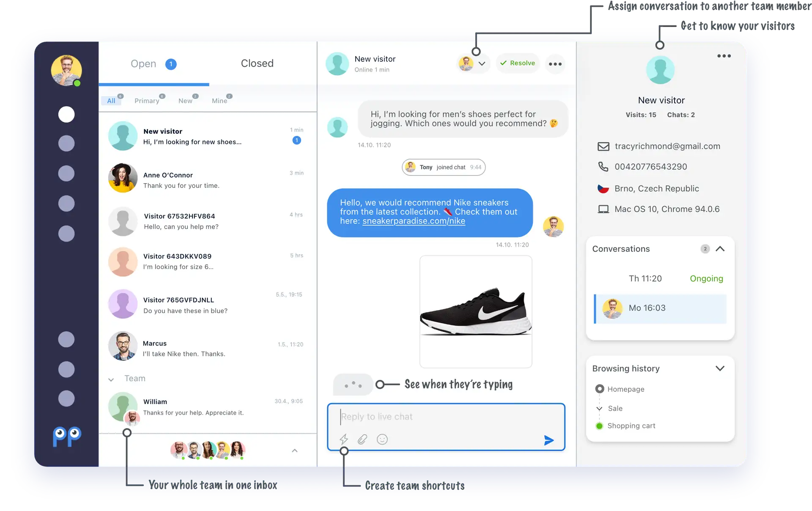Select the Mine filter tab
Screen dimensions: 812x511
tap(219, 101)
